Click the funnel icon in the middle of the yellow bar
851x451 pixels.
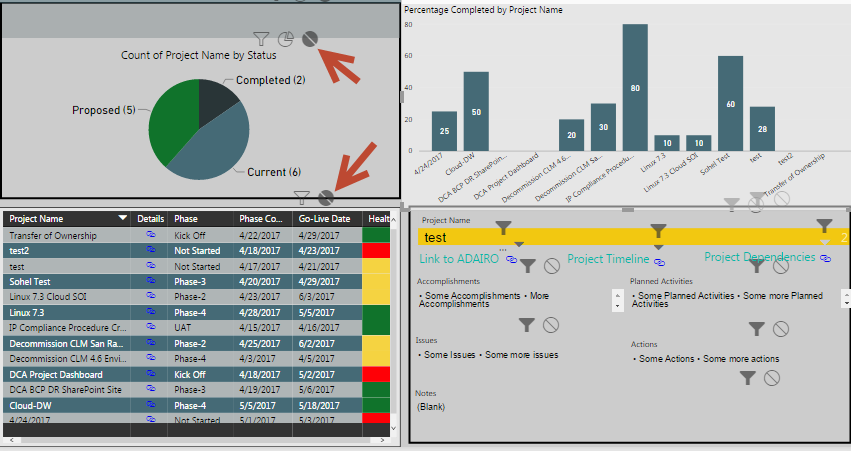[658, 231]
